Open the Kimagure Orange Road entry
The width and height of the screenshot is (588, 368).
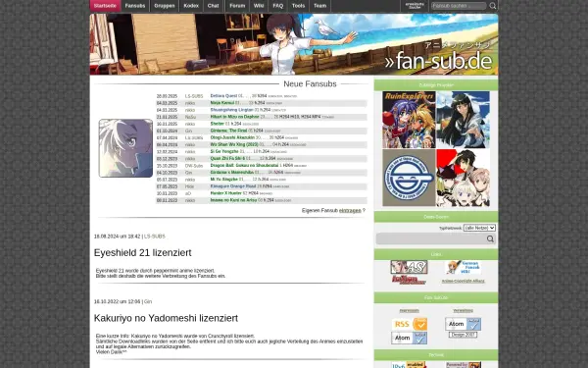[233, 186]
